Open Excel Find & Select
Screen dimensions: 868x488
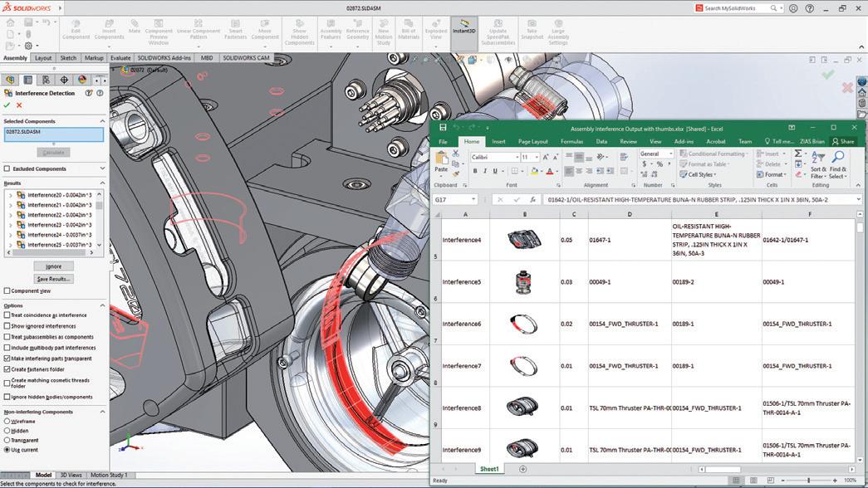(837, 165)
